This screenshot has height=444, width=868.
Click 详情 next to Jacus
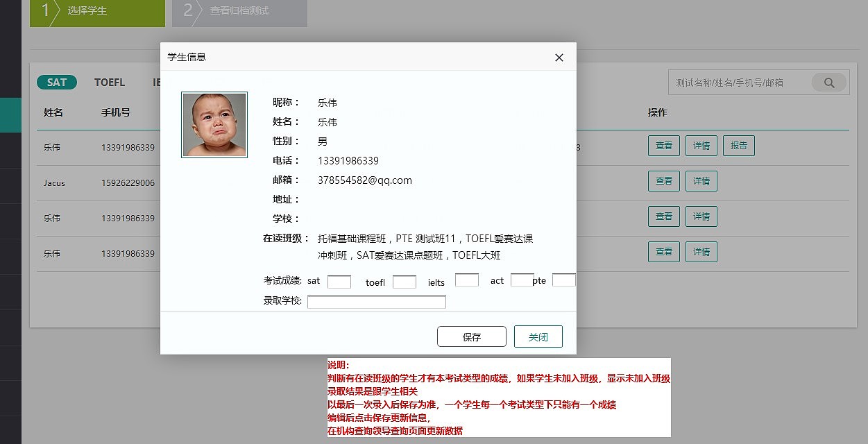click(701, 181)
